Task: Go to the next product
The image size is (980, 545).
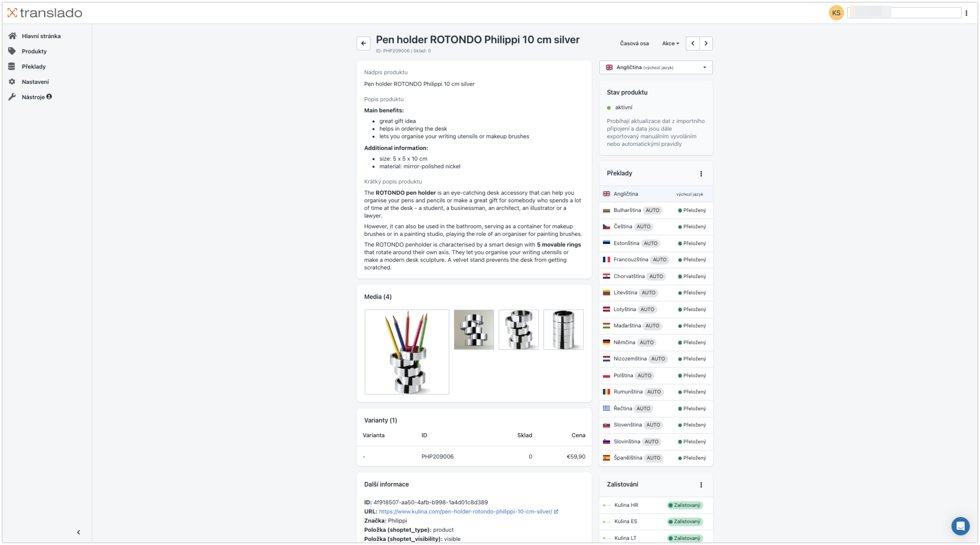Action: tap(706, 43)
